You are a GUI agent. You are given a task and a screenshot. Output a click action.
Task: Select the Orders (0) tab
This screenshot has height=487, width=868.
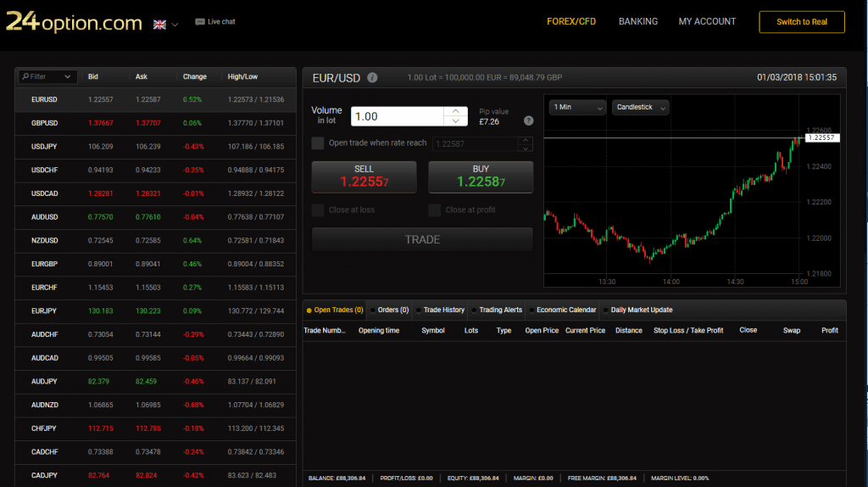pos(390,311)
